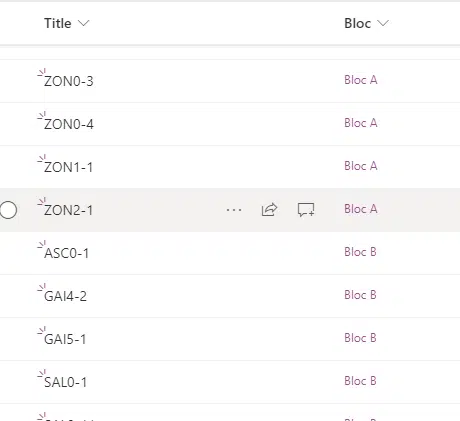Expand the Title column sort dropdown

[x=83, y=23]
